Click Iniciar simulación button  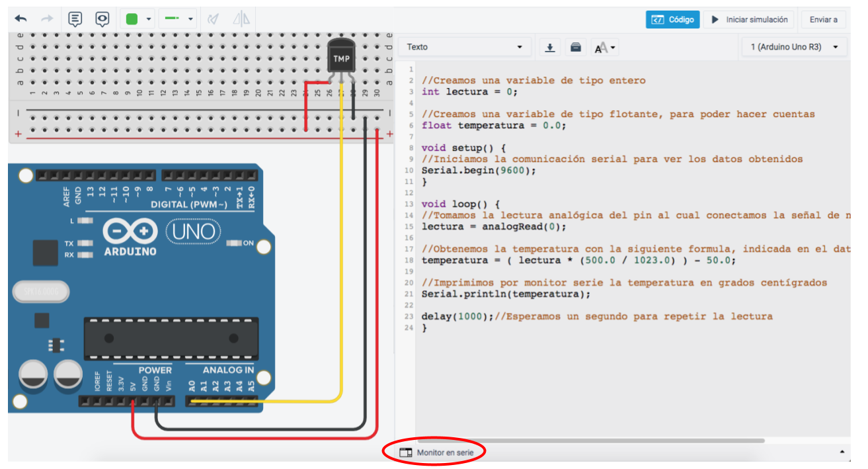749,20
